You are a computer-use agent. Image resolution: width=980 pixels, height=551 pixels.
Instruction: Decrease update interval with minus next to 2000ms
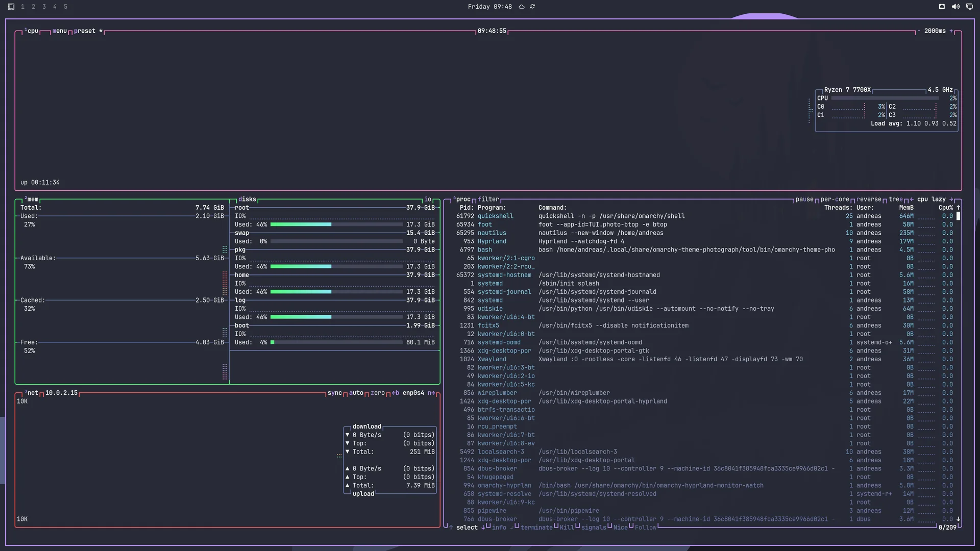point(919,31)
